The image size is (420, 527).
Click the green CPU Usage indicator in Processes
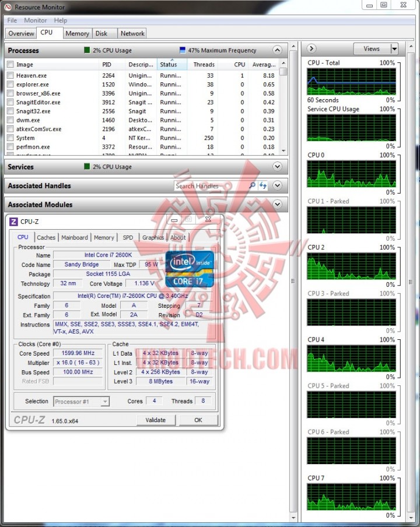[x=87, y=50]
